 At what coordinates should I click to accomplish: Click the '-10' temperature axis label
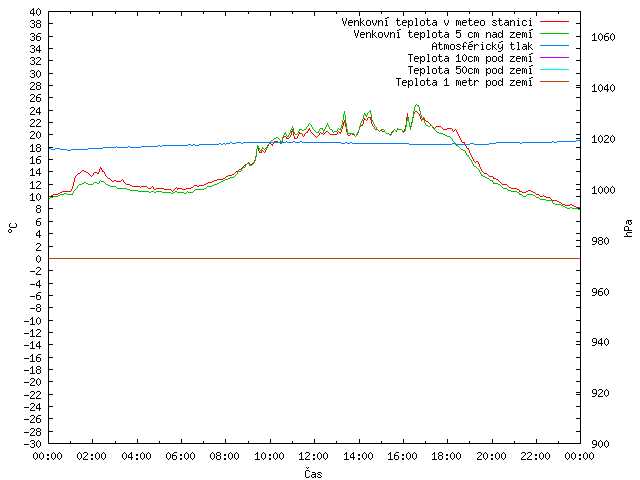pos(32,321)
